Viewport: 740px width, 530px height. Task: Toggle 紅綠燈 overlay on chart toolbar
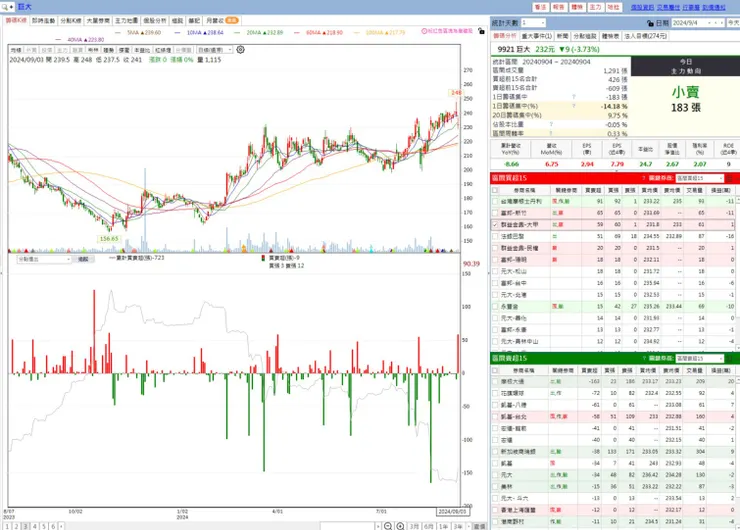point(163,50)
